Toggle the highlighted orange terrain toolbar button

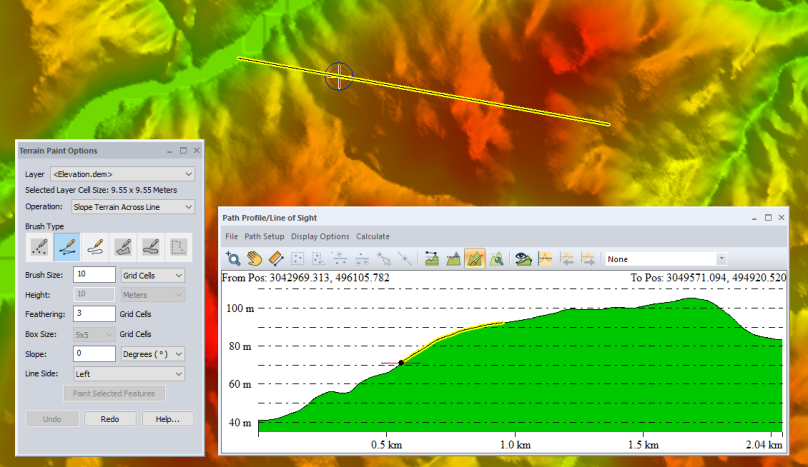476,259
